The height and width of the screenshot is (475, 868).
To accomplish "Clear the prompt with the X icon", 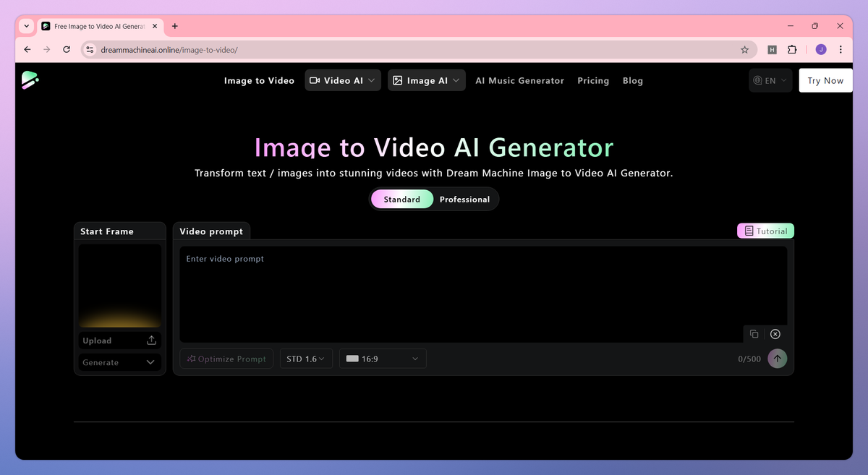I will 775,334.
